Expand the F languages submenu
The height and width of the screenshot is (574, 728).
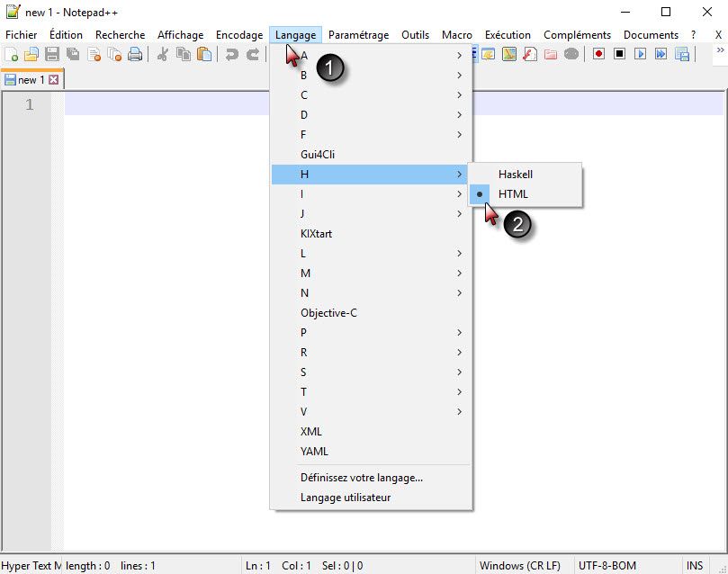[372, 135]
